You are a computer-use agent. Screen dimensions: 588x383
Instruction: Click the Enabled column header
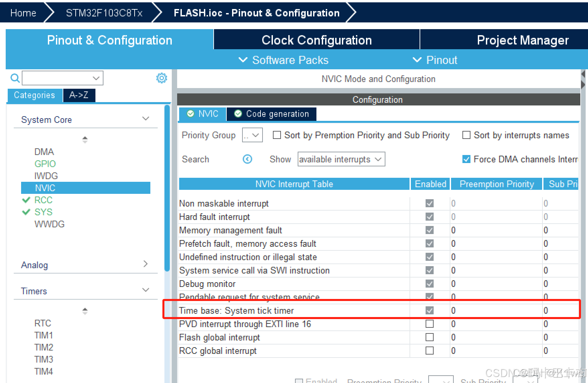coord(430,184)
